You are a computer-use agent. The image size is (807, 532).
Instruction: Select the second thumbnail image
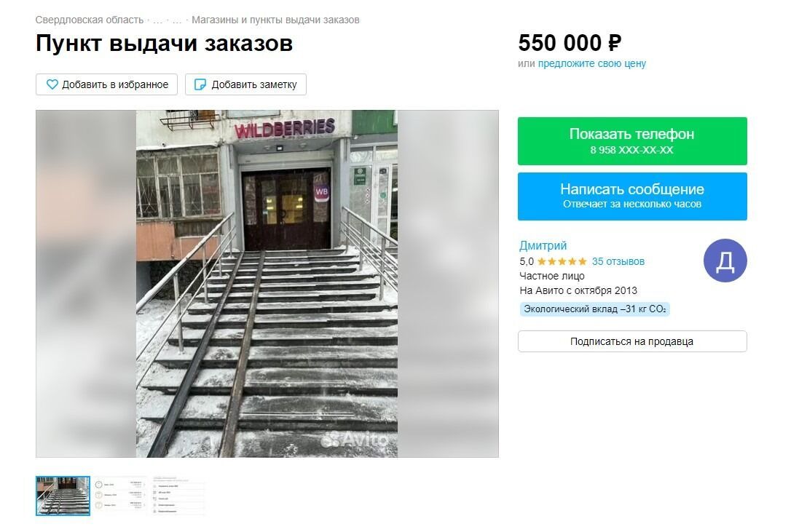120,496
